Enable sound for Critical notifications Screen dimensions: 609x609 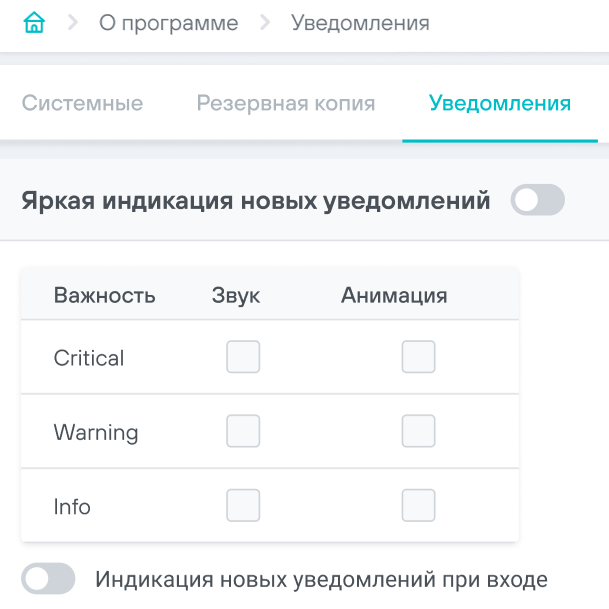[243, 357]
